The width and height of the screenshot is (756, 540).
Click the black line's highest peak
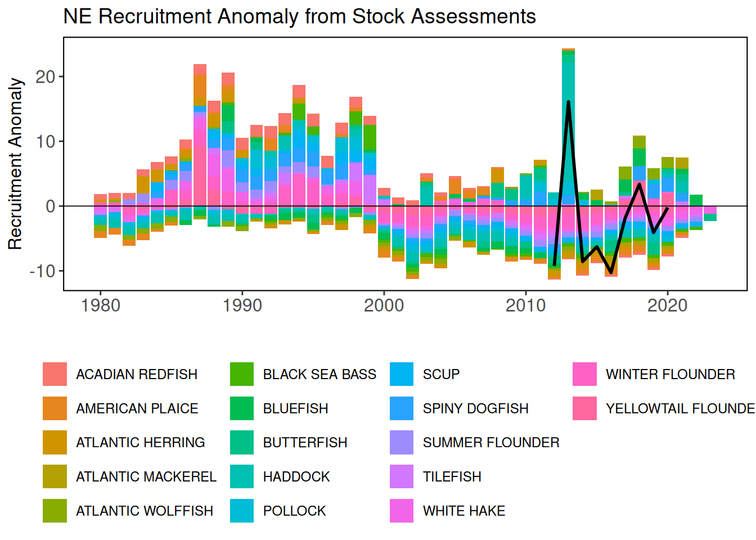569,102
